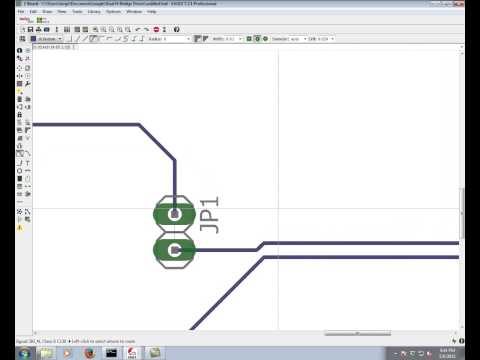The width and height of the screenshot is (480, 360).
Task: Open Firefox from the taskbar
Action: 89,353
